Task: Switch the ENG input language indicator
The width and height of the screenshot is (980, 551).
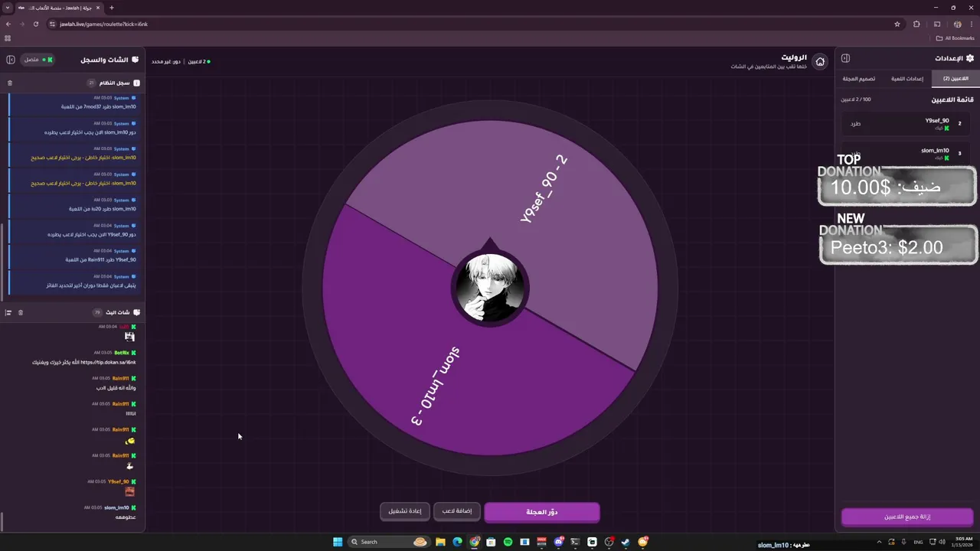Action: 918,542
